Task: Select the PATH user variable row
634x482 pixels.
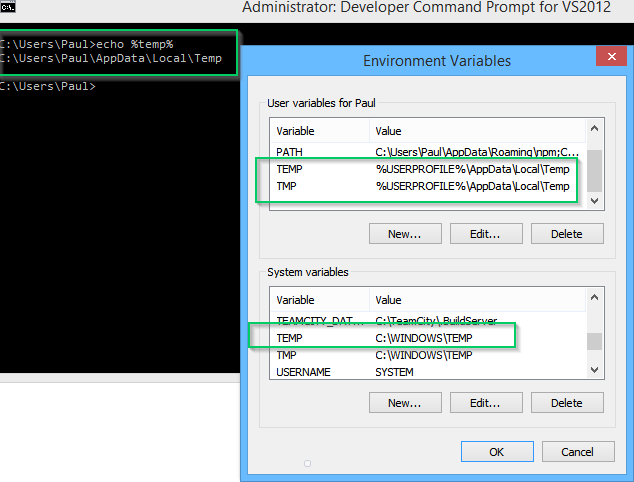Action: click(x=427, y=152)
